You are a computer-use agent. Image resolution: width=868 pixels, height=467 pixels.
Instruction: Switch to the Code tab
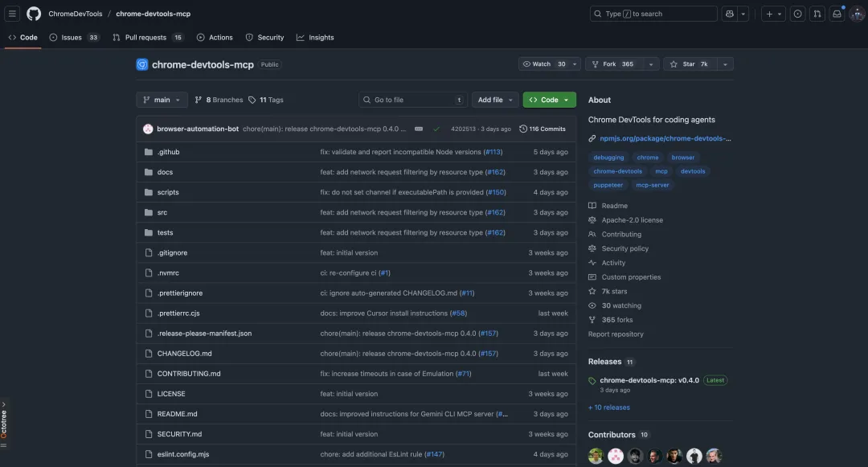coord(23,38)
